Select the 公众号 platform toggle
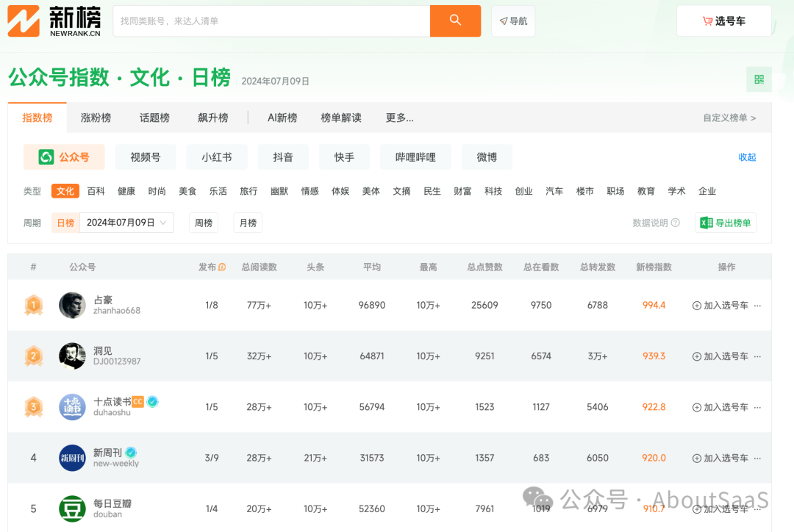Screen dimensions: 794x532 pos(64,157)
